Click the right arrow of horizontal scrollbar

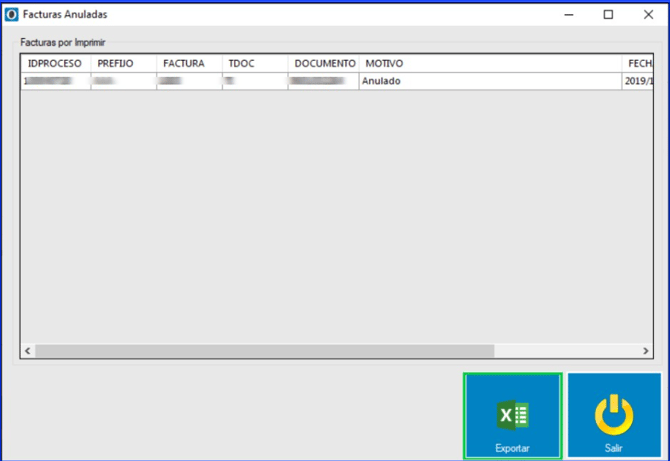tap(645, 351)
